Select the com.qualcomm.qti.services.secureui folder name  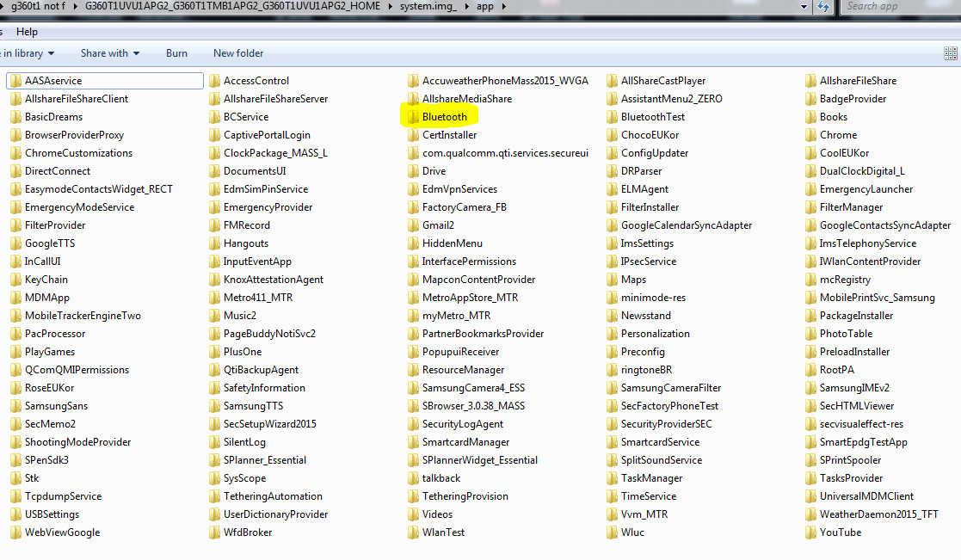pos(505,153)
